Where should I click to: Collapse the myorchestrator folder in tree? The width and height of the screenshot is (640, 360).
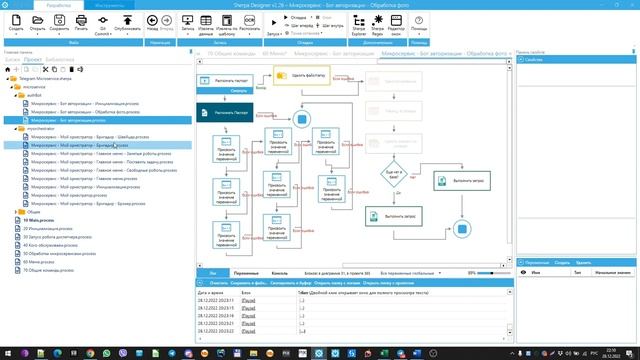coord(16,129)
